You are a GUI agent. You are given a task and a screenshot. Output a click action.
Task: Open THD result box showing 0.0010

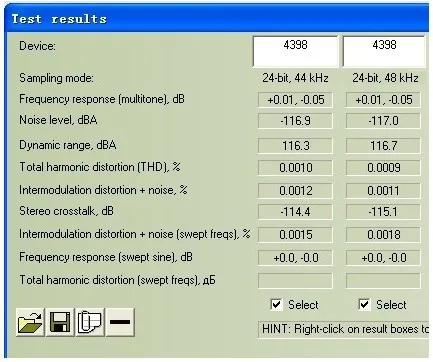click(295, 168)
